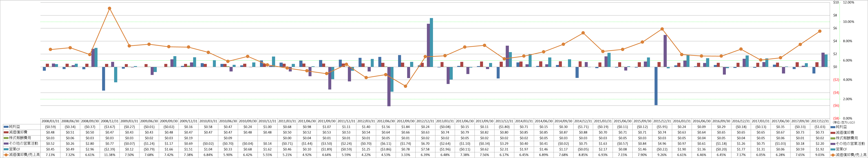Click the 純利益 row label in the data table
This screenshot has height=158, width=868.
tap(14, 127)
